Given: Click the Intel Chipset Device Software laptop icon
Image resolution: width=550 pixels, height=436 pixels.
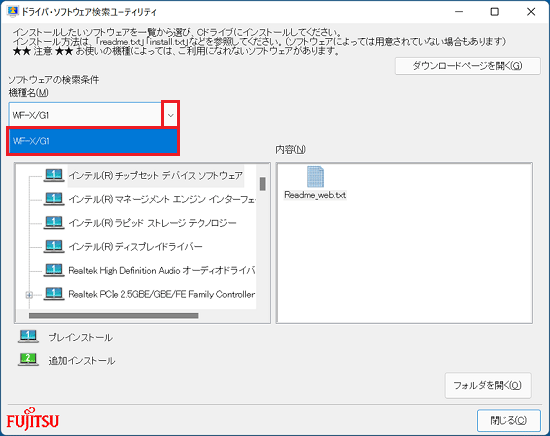Looking at the screenshot, I should (x=54, y=175).
